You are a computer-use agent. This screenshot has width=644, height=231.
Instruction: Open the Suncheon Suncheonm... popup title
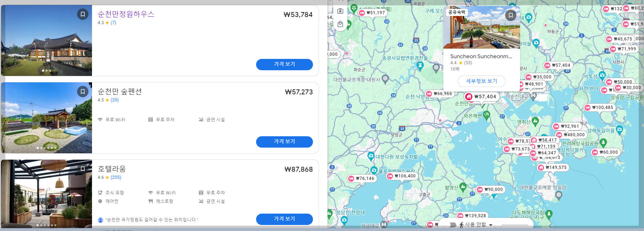(x=481, y=56)
